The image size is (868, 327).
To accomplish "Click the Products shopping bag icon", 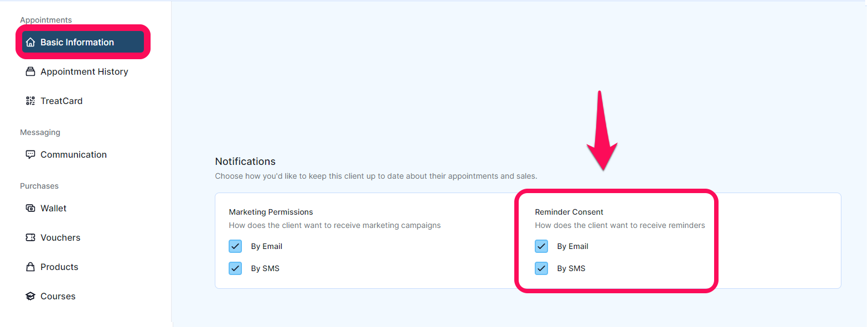I will click(x=30, y=267).
